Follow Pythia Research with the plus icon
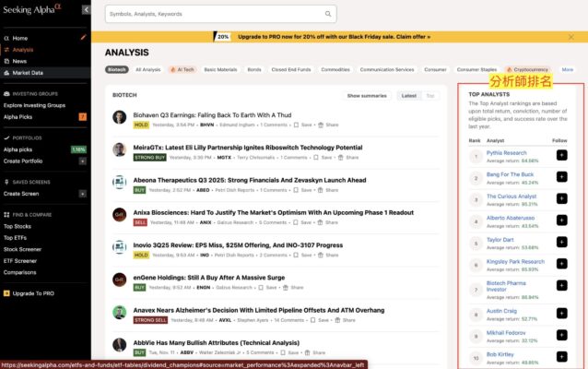 pyautogui.click(x=562, y=155)
